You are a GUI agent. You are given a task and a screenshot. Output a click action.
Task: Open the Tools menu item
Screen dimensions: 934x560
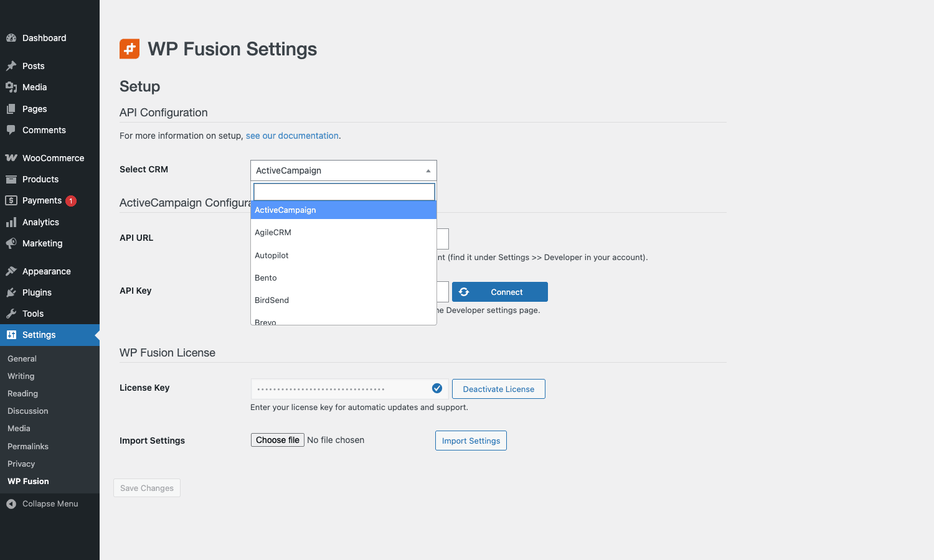click(50, 314)
